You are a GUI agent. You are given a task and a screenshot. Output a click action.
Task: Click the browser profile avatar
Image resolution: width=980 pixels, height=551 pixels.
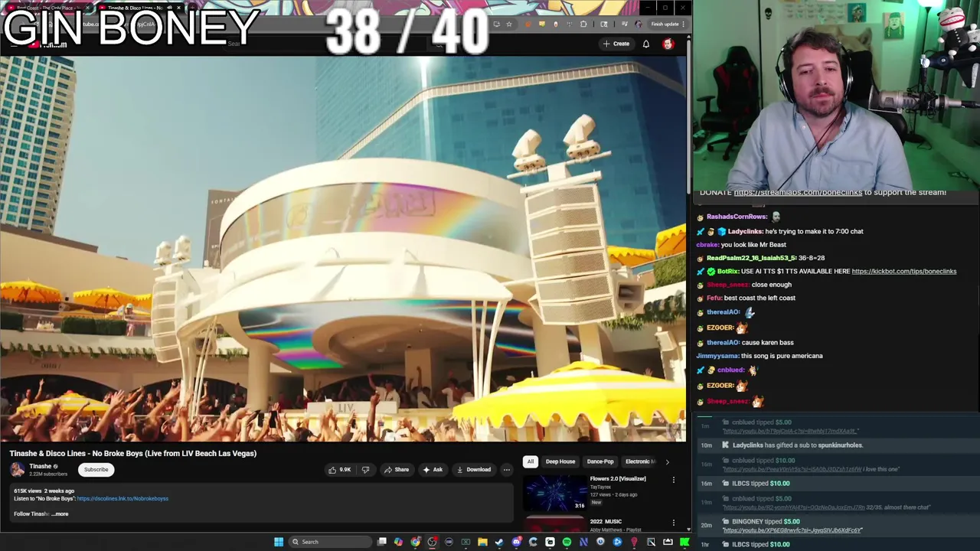[x=639, y=24]
